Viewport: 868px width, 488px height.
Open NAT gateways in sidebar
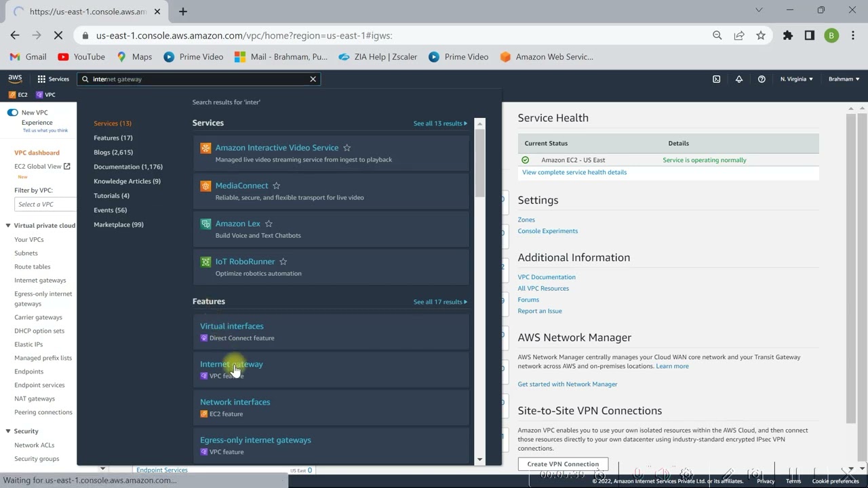(x=35, y=399)
